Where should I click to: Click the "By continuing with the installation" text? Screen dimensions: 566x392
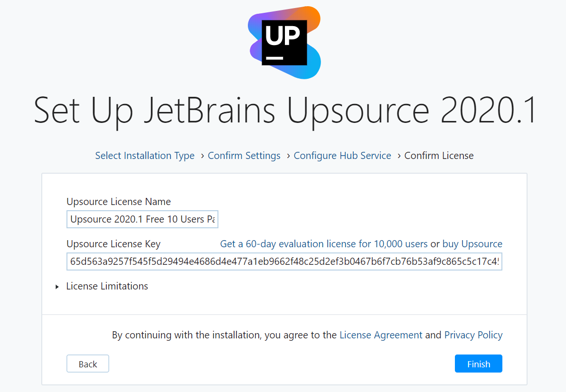pyautogui.click(x=224, y=335)
